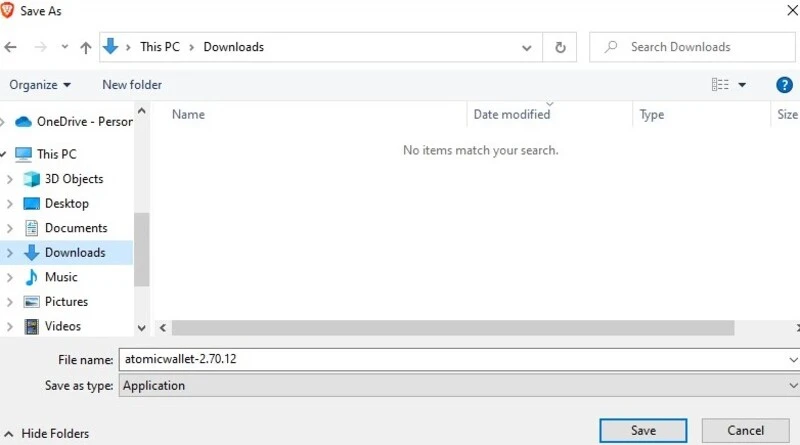Expand the Videos node

(9, 326)
